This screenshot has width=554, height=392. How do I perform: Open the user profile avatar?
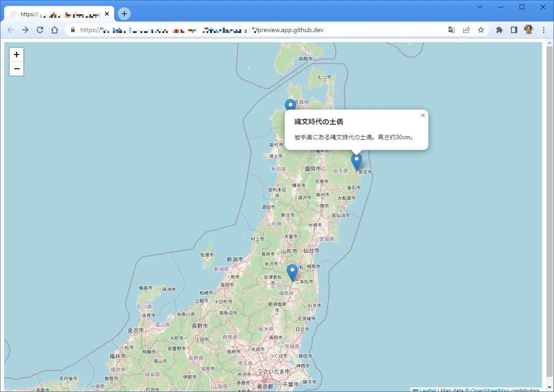pos(529,30)
